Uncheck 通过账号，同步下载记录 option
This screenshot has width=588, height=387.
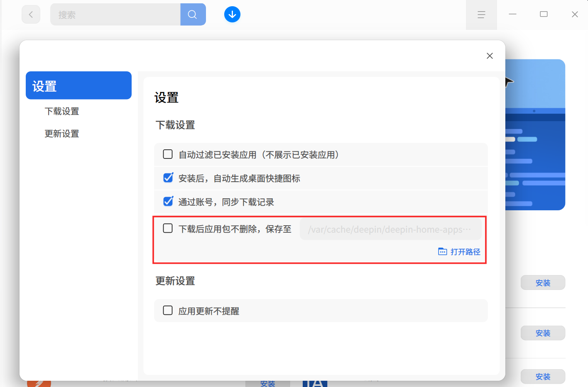pyautogui.click(x=168, y=202)
